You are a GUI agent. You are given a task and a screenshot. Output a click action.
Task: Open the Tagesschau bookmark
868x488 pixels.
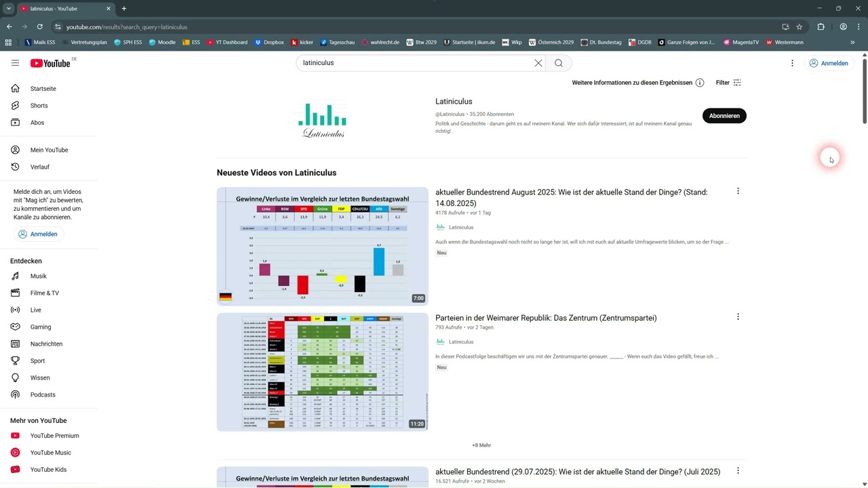[337, 42]
